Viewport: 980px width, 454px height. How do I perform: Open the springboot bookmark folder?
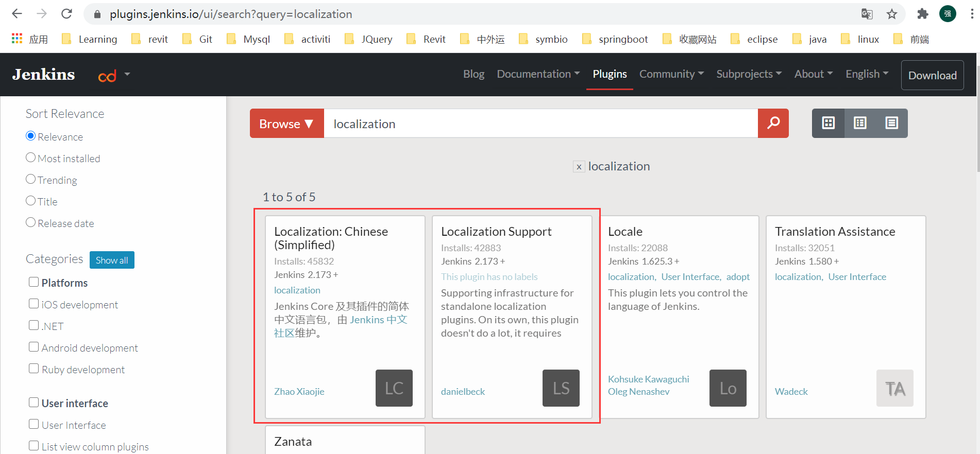coord(615,39)
